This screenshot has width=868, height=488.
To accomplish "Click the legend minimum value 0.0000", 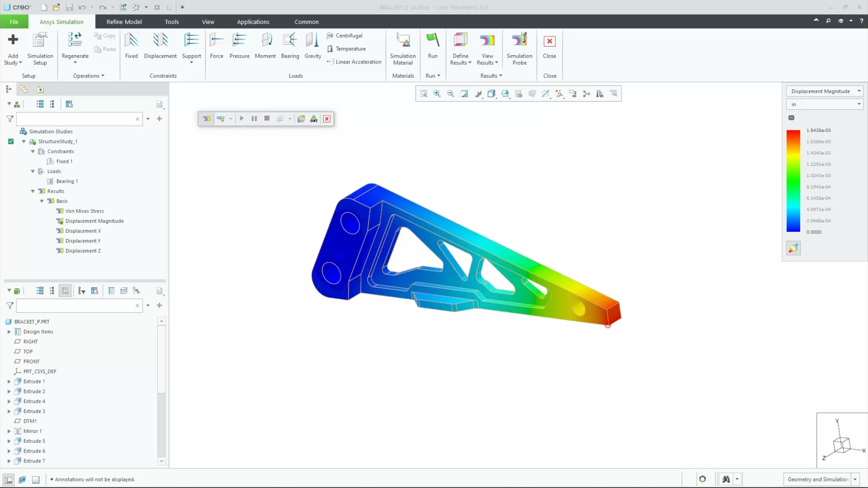I will pyautogui.click(x=814, y=232).
